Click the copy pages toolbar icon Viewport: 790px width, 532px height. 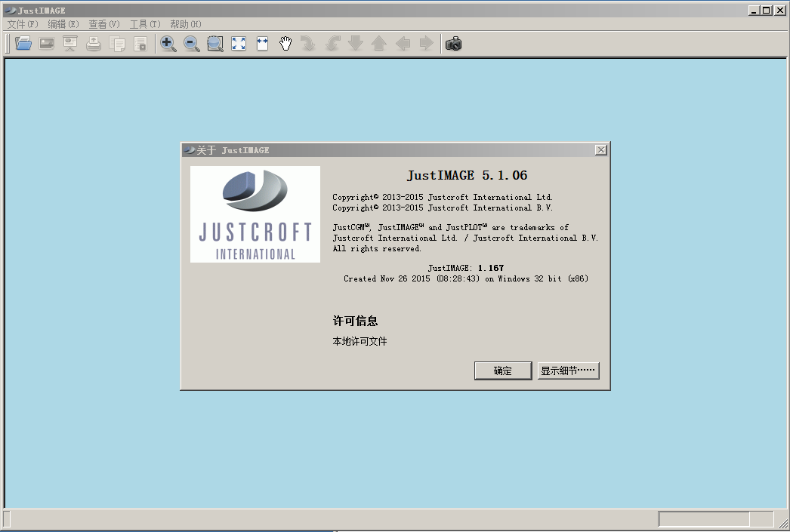point(117,44)
